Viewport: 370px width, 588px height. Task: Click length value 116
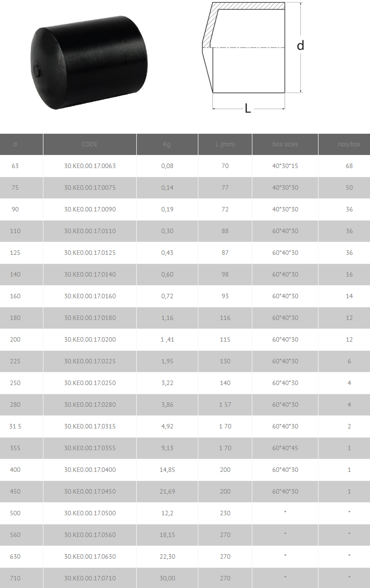click(x=225, y=318)
